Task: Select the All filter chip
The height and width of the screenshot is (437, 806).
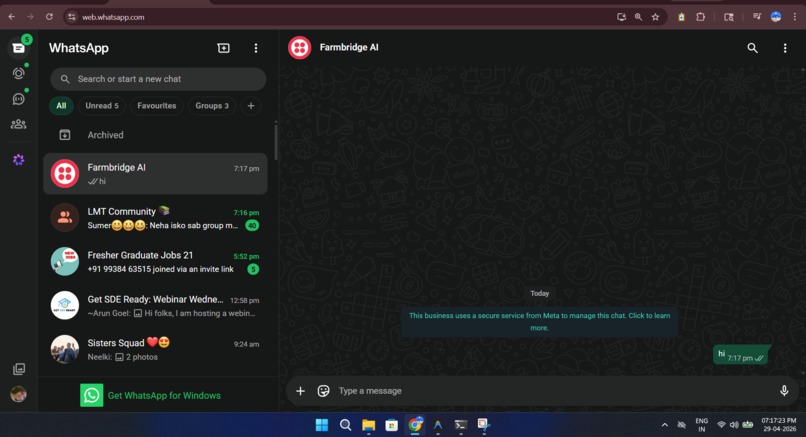Action: coord(61,106)
